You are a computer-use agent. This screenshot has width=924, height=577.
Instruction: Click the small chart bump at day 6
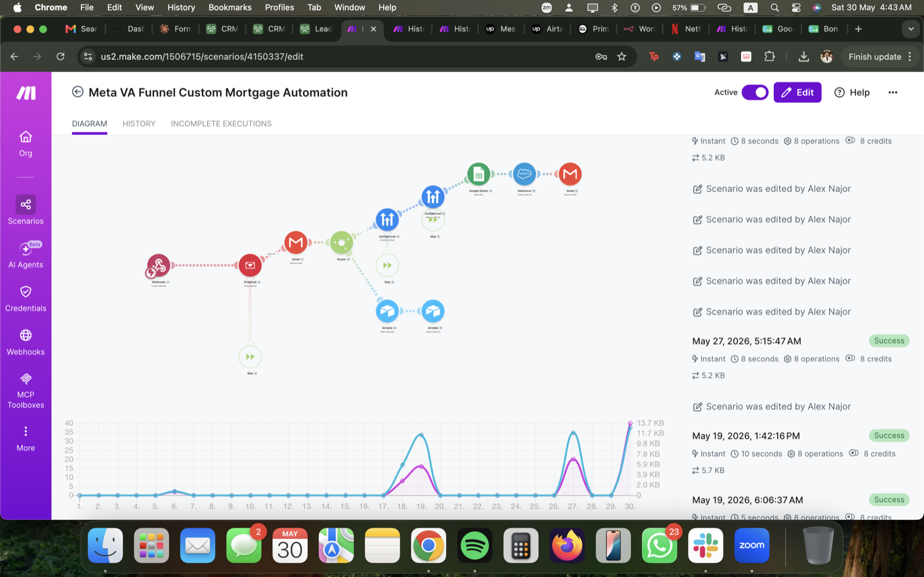click(x=175, y=491)
